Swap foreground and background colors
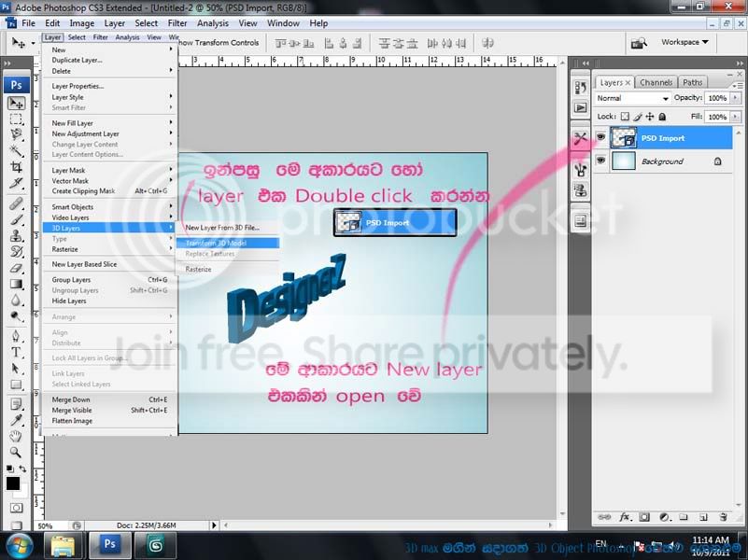748x560 pixels. pyautogui.click(x=22, y=469)
